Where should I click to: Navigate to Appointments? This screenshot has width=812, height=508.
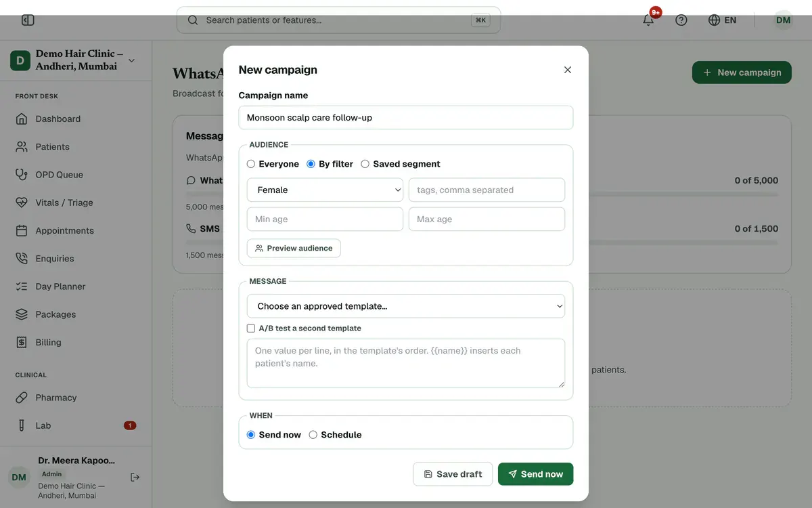click(76, 230)
